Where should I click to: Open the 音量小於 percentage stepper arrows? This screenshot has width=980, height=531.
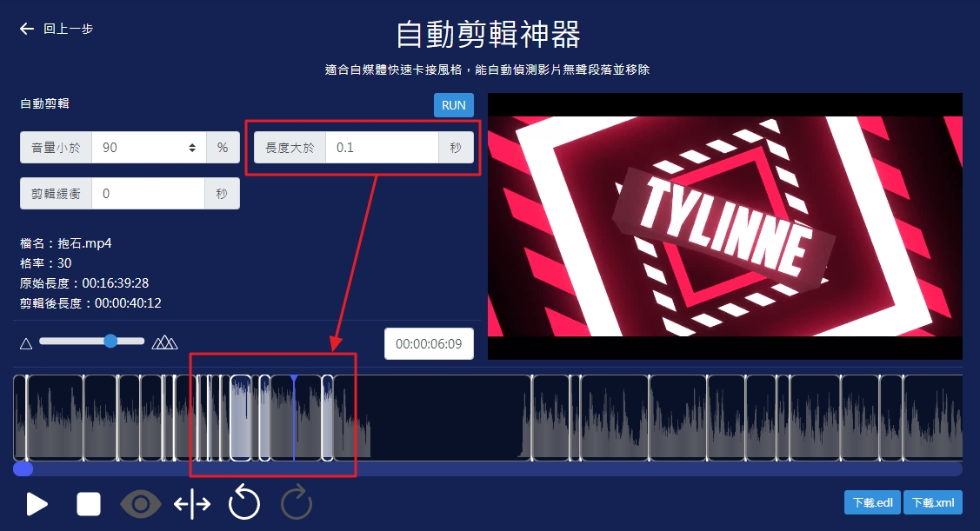pyautogui.click(x=192, y=148)
